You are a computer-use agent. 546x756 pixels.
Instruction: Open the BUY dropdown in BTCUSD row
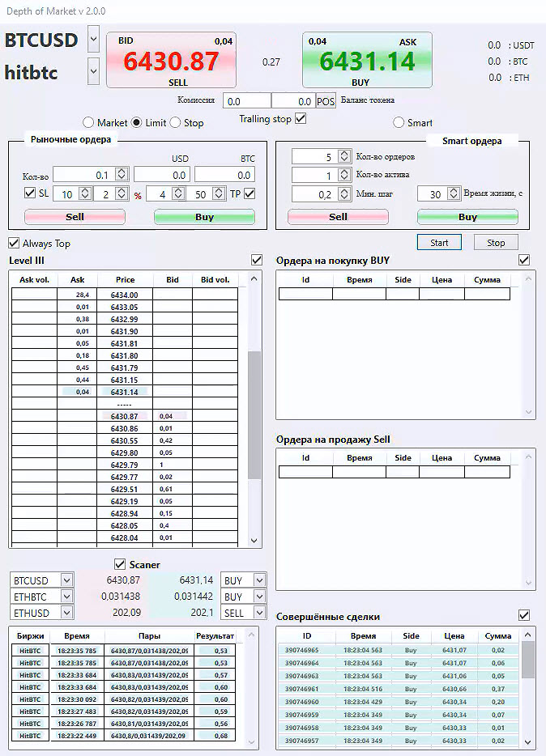[x=259, y=580]
